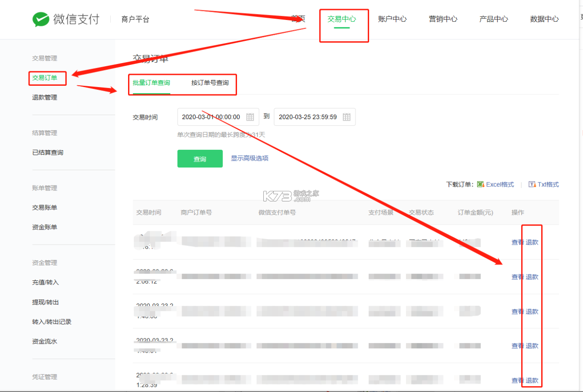Click the 支付场景 column header
Image resolution: width=583 pixels, height=392 pixels.
tap(381, 212)
